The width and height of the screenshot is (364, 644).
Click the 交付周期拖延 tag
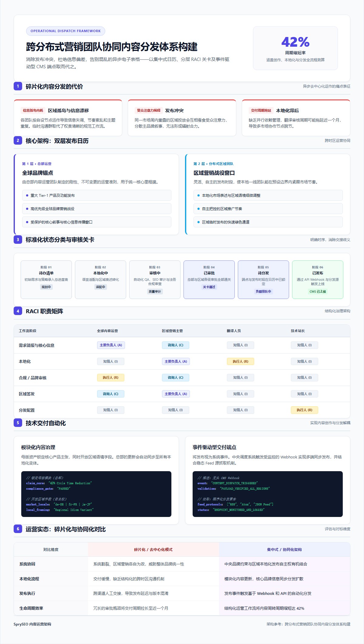tap(261, 110)
